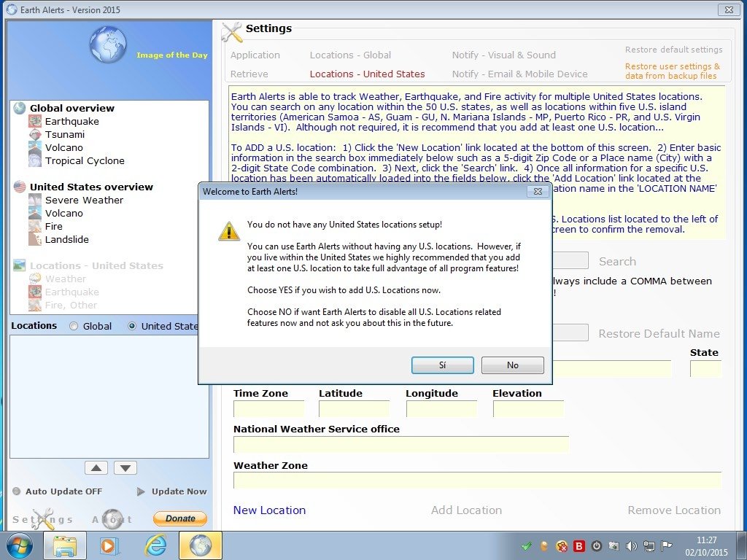Launch Windows Media Player from the taskbar
The height and width of the screenshot is (560, 747).
pyautogui.click(x=109, y=545)
